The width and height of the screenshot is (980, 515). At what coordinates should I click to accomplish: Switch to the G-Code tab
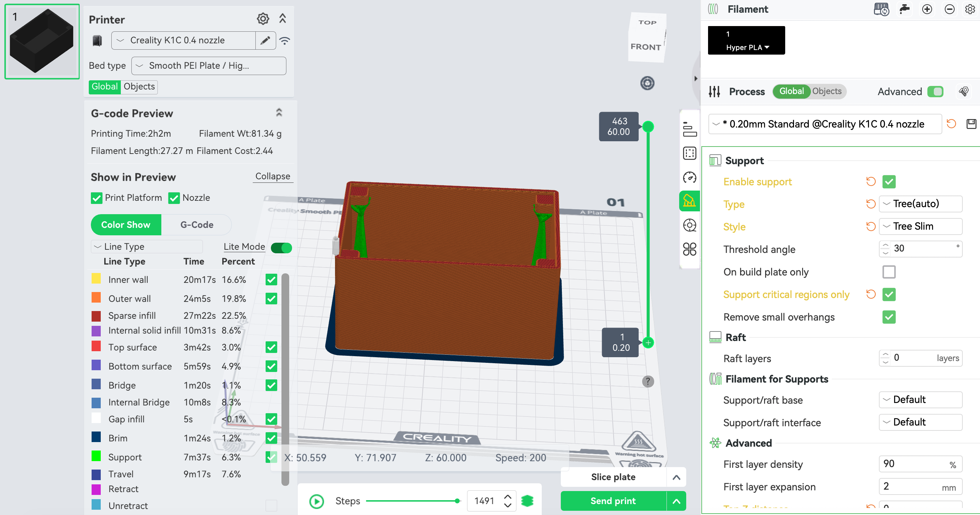(x=197, y=225)
